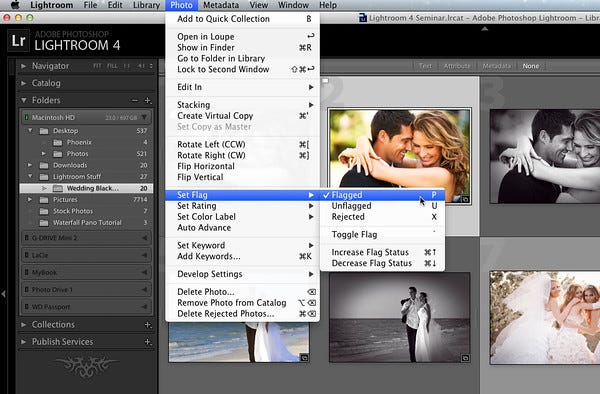Expand the Pictures folder tree triangle
The width and height of the screenshot is (600, 394).
point(30,200)
